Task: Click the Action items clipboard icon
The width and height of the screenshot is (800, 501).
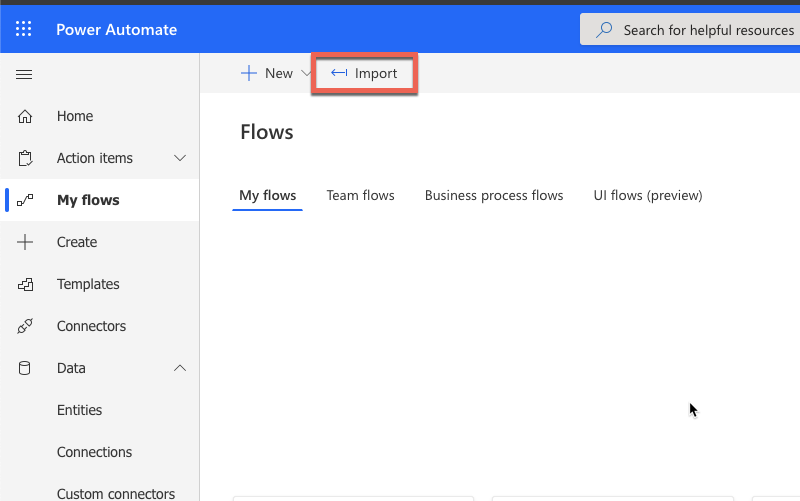Action: (25, 158)
